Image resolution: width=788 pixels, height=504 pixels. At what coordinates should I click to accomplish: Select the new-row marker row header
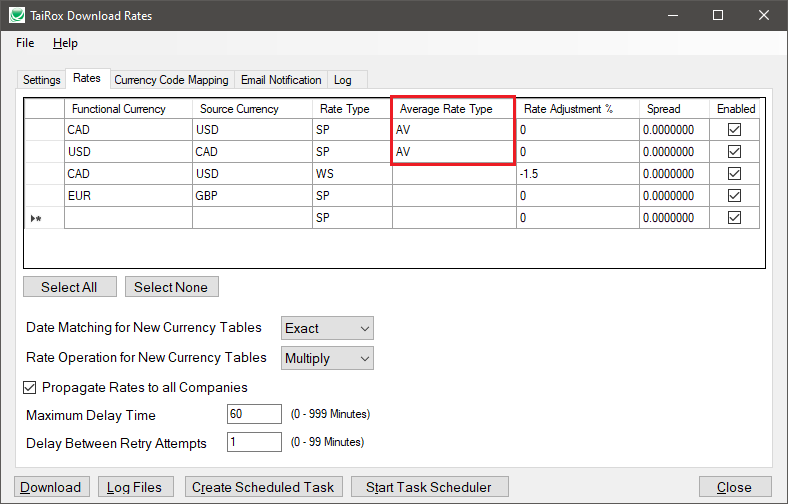pyautogui.click(x=44, y=218)
